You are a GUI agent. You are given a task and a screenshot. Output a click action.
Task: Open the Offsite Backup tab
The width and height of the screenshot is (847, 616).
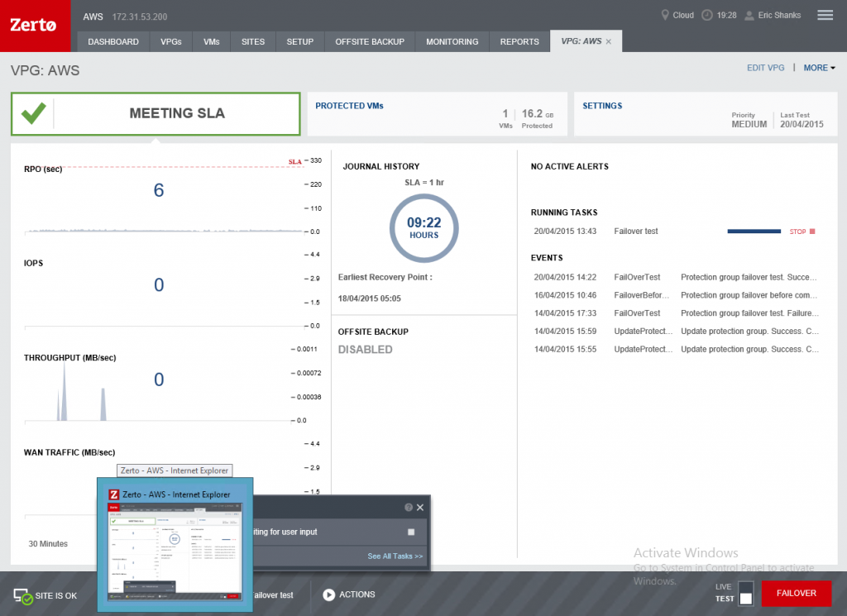click(370, 41)
